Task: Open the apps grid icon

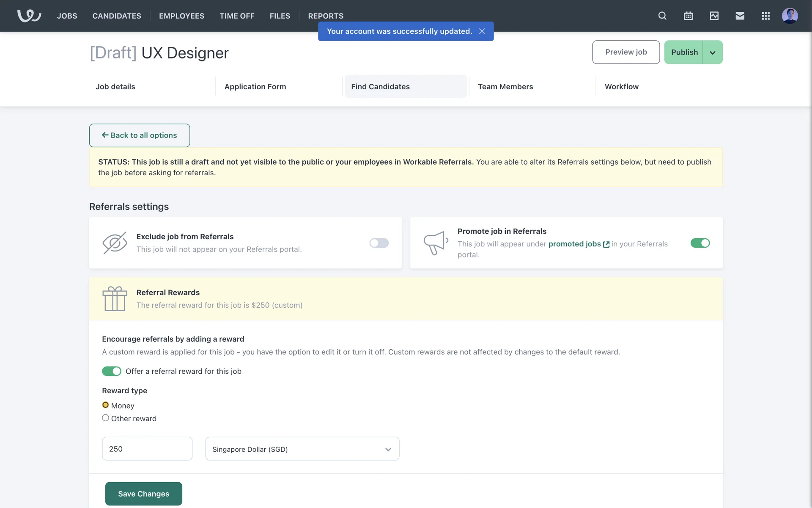Action: [x=765, y=16]
